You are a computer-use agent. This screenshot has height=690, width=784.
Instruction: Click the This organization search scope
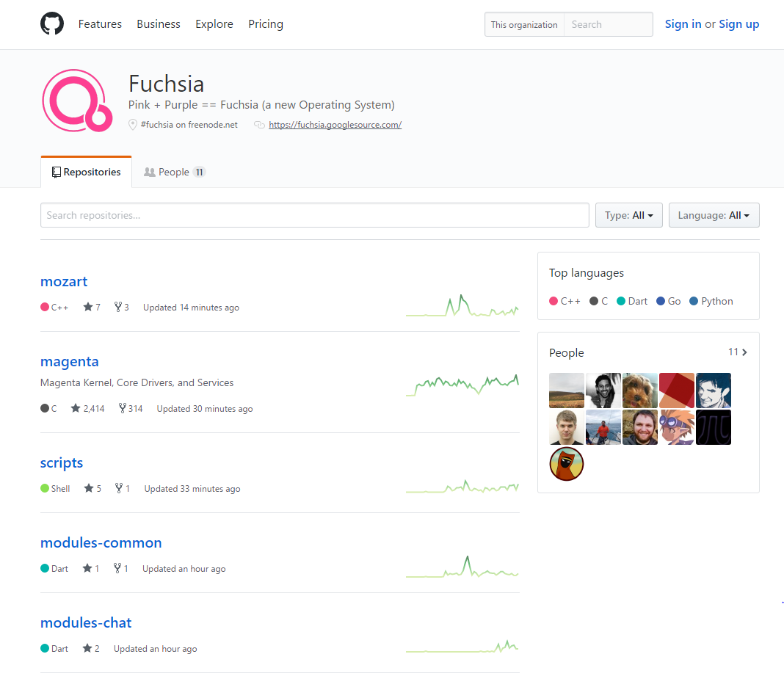pyautogui.click(x=524, y=24)
